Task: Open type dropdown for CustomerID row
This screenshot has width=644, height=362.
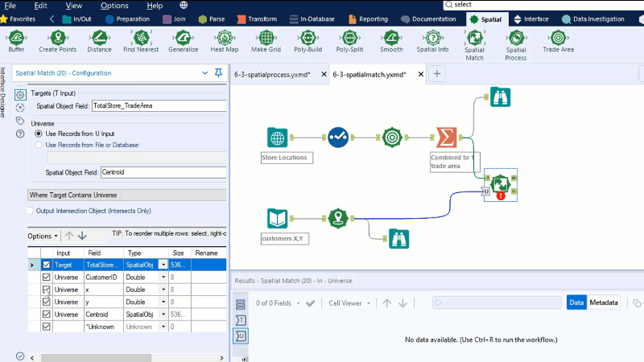Action: click(x=163, y=277)
